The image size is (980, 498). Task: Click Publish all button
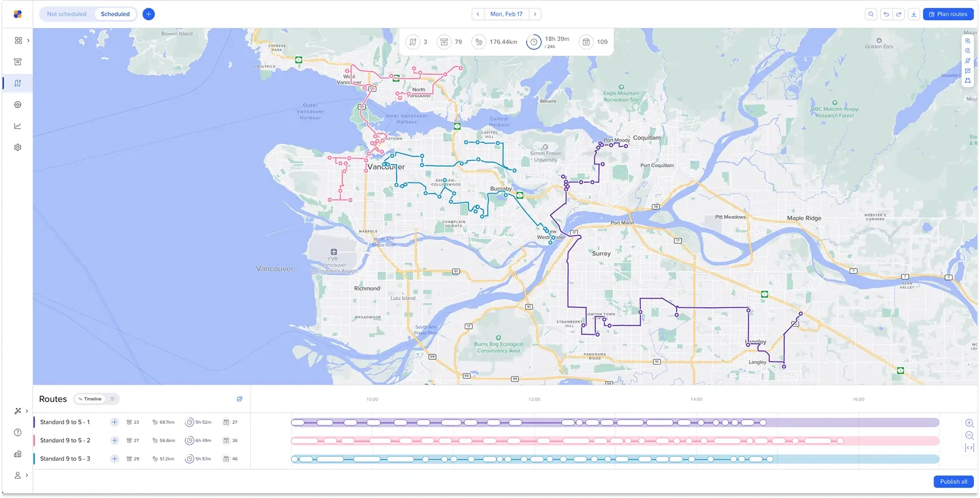[x=953, y=482]
